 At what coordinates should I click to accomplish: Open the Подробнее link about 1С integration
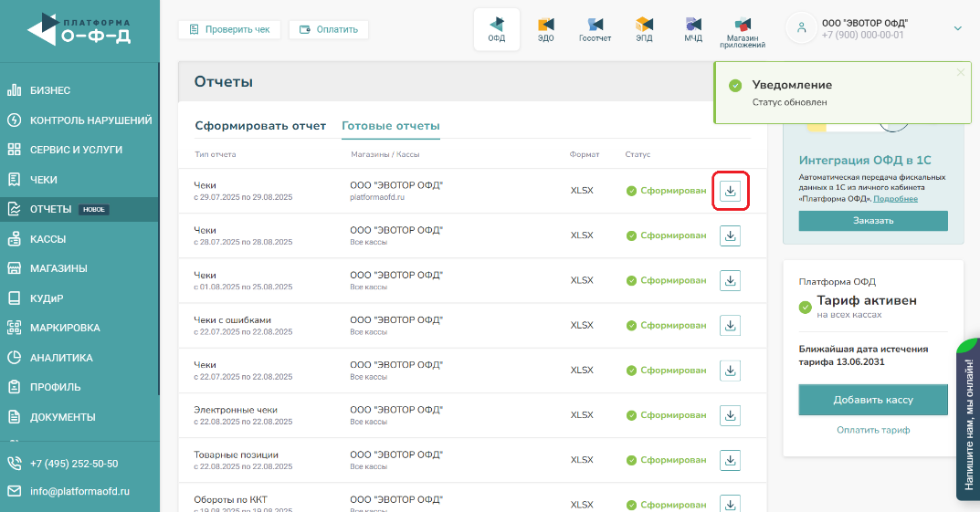[x=895, y=199]
